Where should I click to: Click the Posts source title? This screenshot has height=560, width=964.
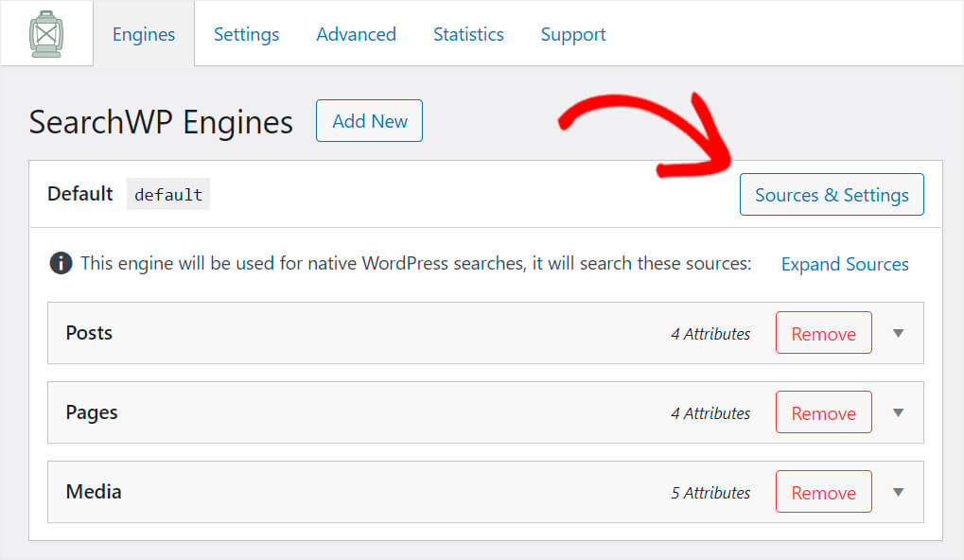89,333
